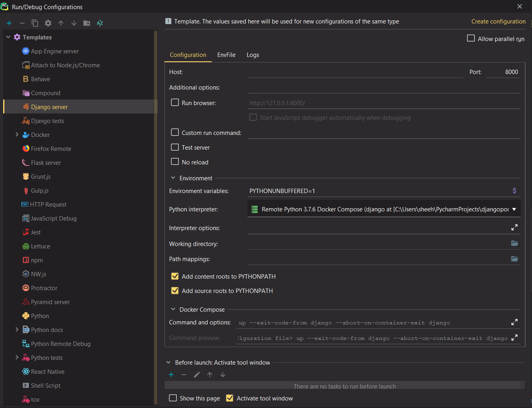Expand the Docker templates group

[17, 135]
